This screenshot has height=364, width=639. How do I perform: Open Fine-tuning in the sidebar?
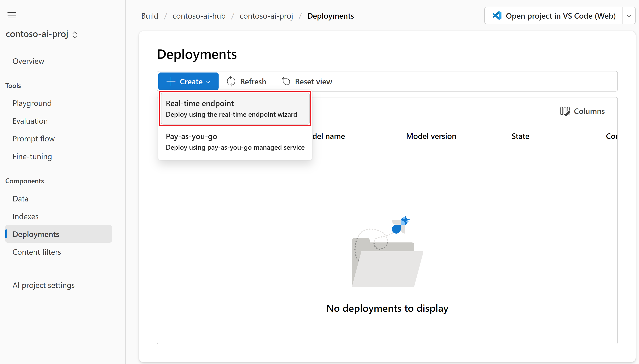coord(32,156)
